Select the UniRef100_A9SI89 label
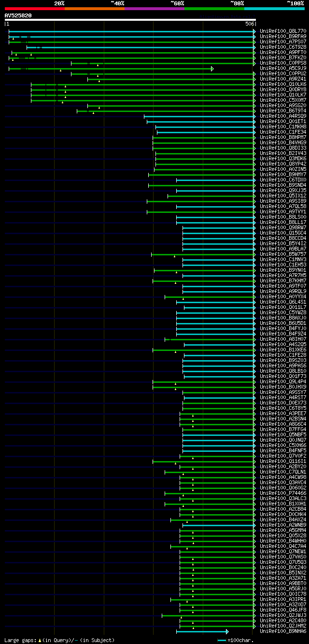This screenshot has height=644, width=309. 283,201
